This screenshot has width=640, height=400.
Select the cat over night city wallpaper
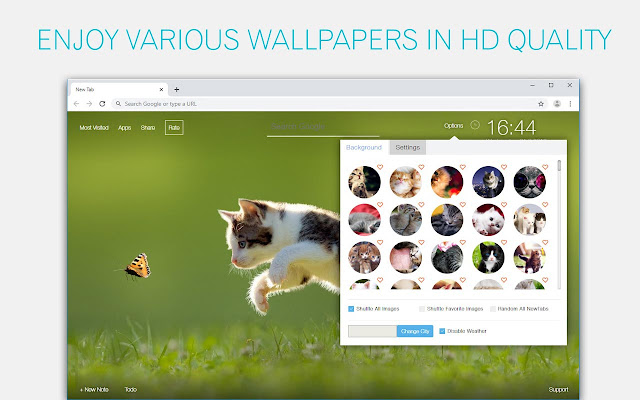coord(488,182)
